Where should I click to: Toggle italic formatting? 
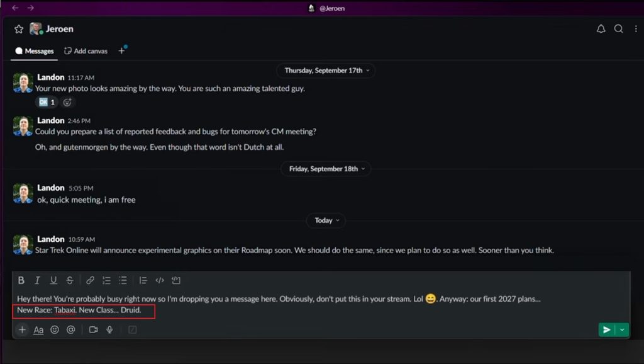(37, 280)
